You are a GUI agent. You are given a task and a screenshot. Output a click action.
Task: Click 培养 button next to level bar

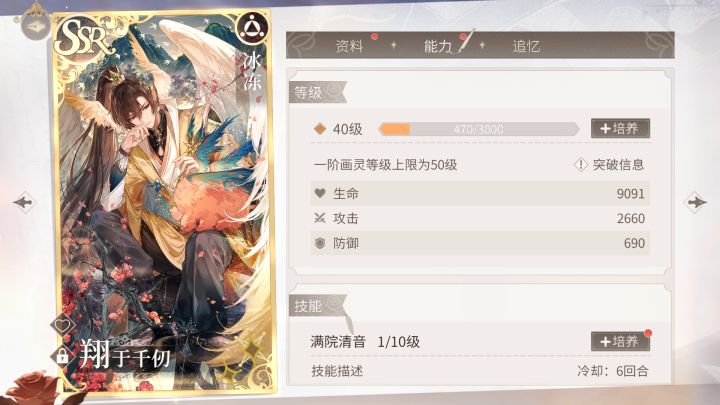click(x=620, y=129)
